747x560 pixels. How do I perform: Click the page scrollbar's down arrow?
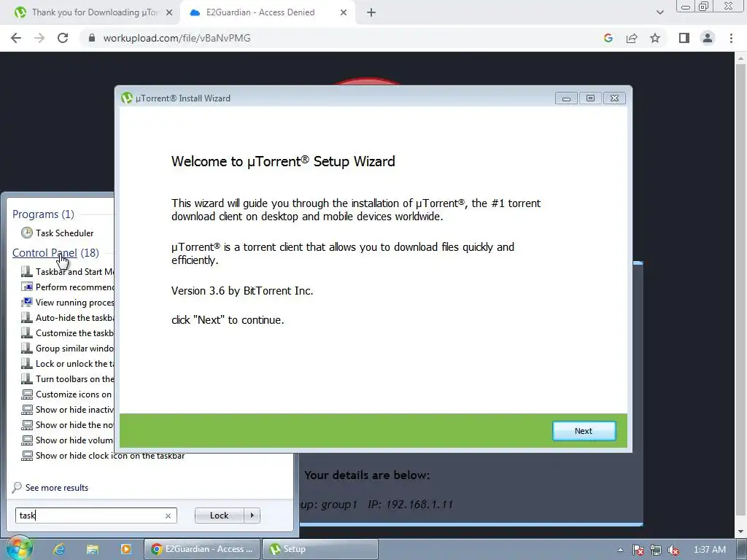coord(740,532)
